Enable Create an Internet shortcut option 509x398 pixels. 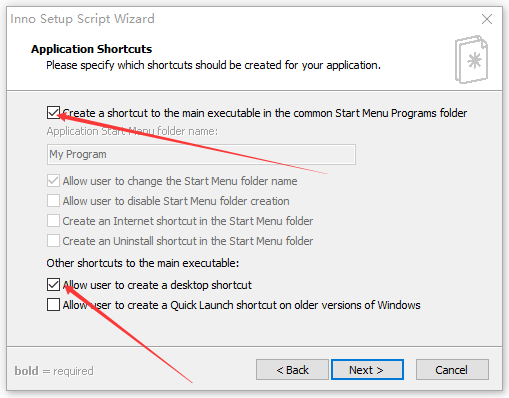[53, 221]
